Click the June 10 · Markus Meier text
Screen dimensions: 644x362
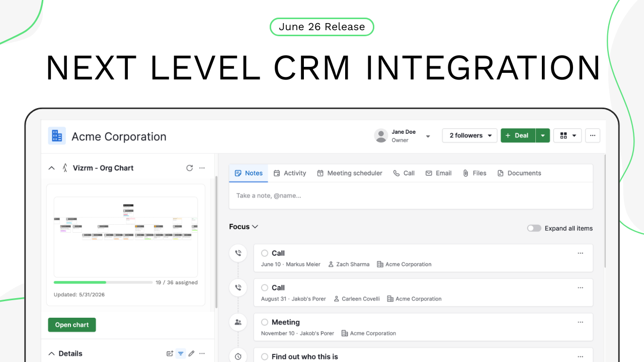(x=291, y=264)
